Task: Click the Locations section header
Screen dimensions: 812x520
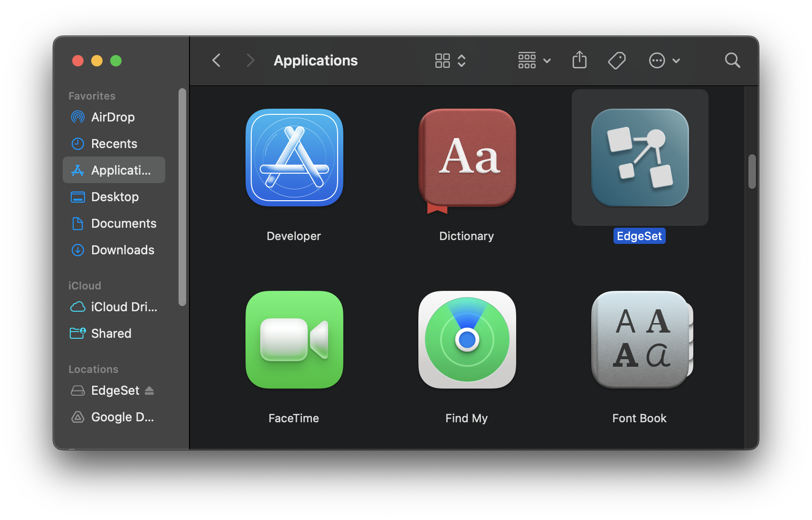Action: [x=93, y=369]
